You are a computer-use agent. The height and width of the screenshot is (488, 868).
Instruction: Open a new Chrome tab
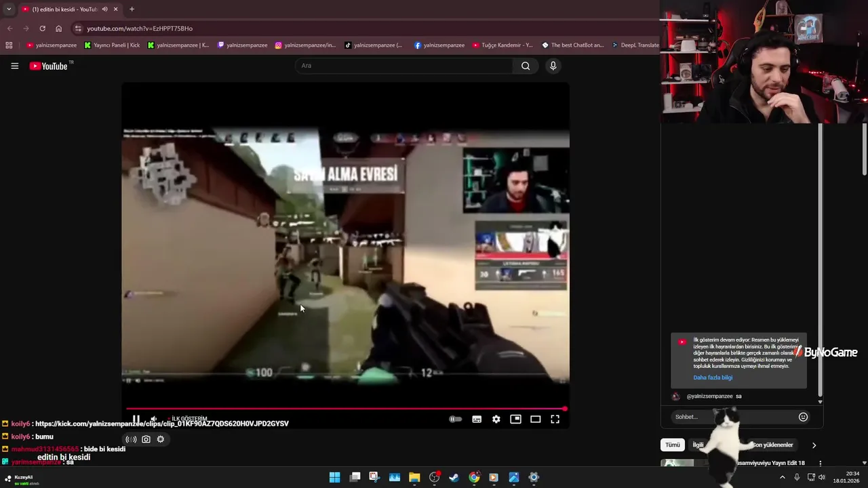(132, 9)
